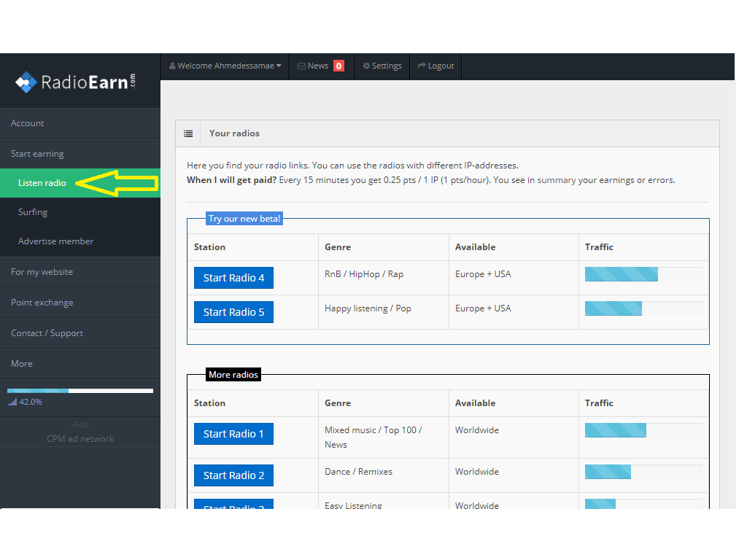747x560 pixels.
Task: Start Radio 2 Dance Remixes station
Action: pos(233,475)
